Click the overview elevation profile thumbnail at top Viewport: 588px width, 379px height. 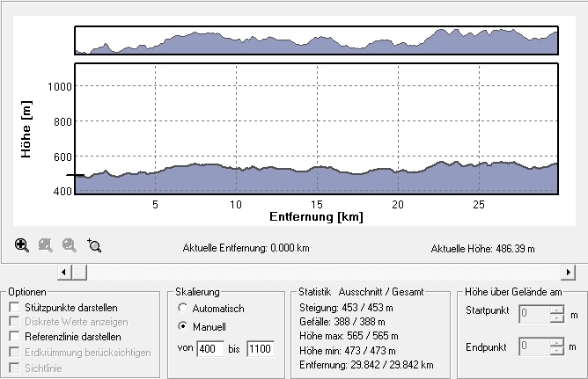317,40
